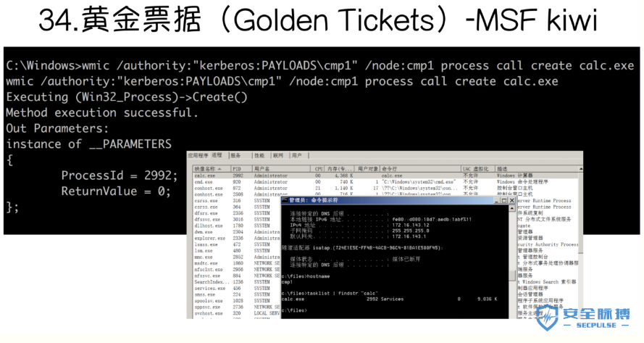This screenshot has height=343, width=644.
Task: Click the Method execution successful. line
Action: pyautogui.click(x=102, y=112)
